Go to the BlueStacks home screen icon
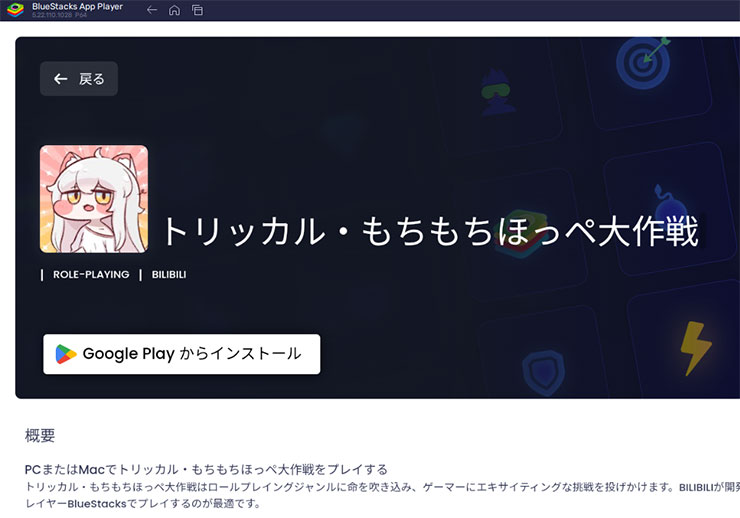 174,10
